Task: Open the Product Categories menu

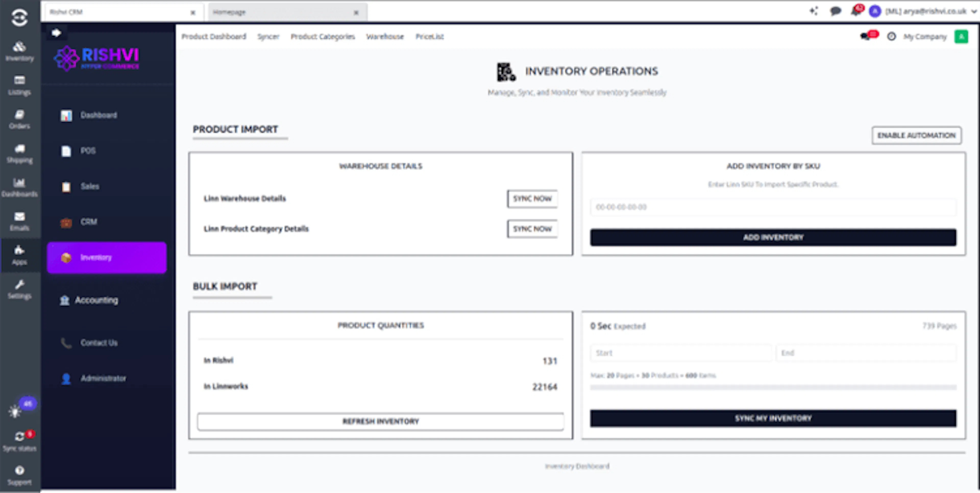Action: pyautogui.click(x=323, y=36)
